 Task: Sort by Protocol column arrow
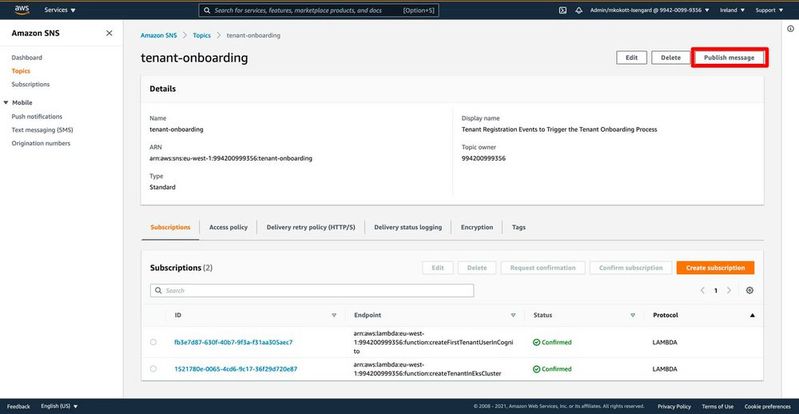[752, 316]
